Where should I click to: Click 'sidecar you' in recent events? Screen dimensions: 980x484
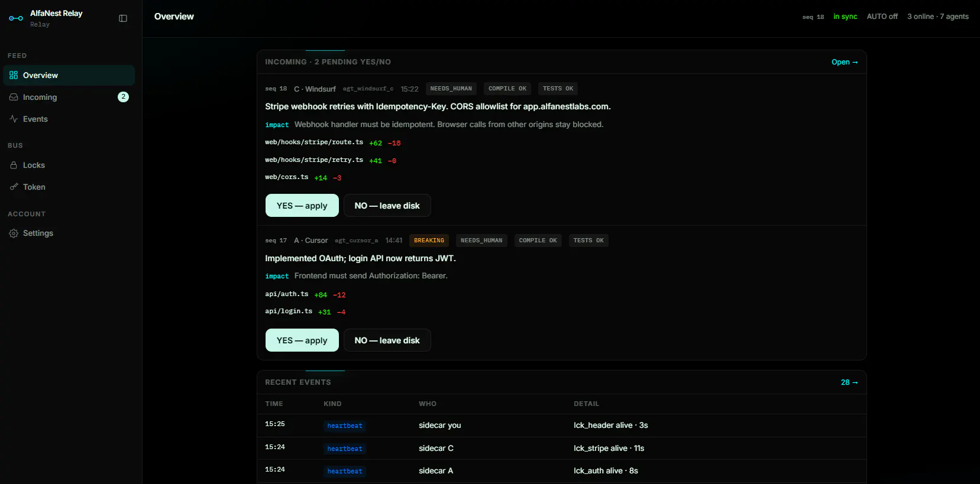click(x=440, y=425)
